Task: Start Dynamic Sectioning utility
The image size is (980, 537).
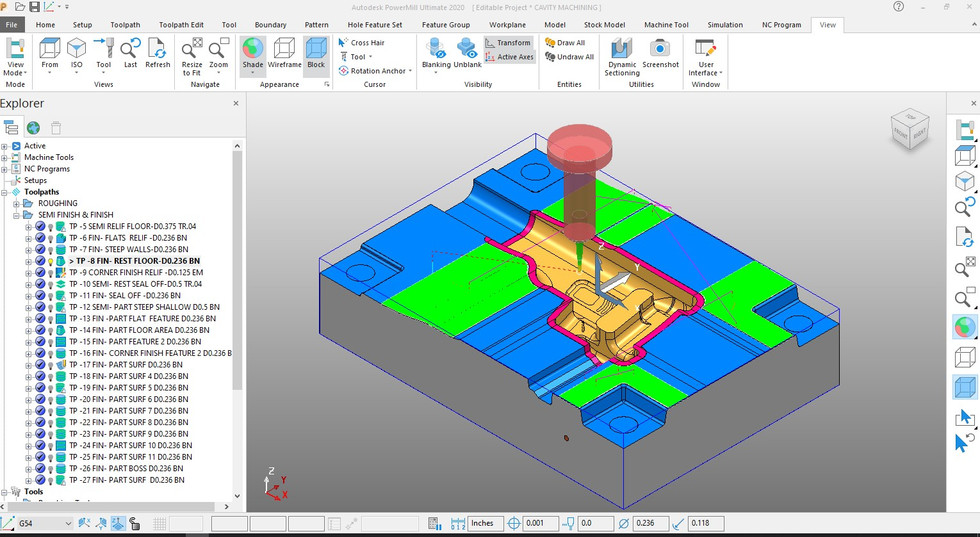Action: 622,57
